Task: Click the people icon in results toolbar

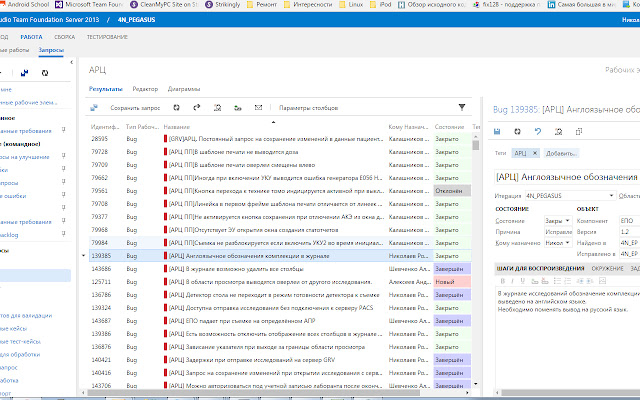Action: tap(238, 108)
